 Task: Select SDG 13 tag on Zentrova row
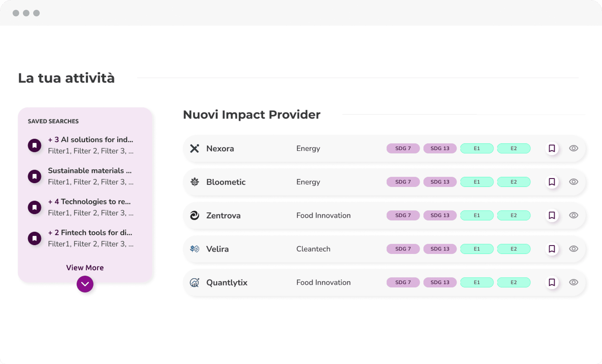pyautogui.click(x=440, y=215)
